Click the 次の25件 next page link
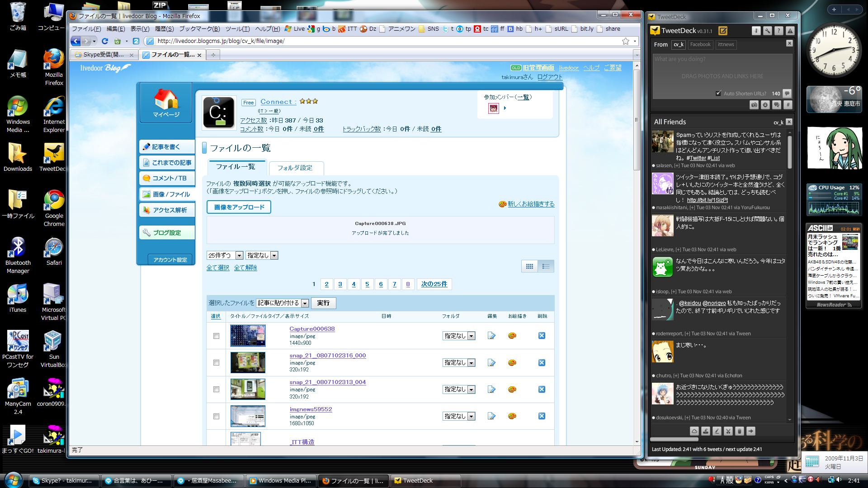Image resolution: width=868 pixels, height=488 pixels. 434,284
